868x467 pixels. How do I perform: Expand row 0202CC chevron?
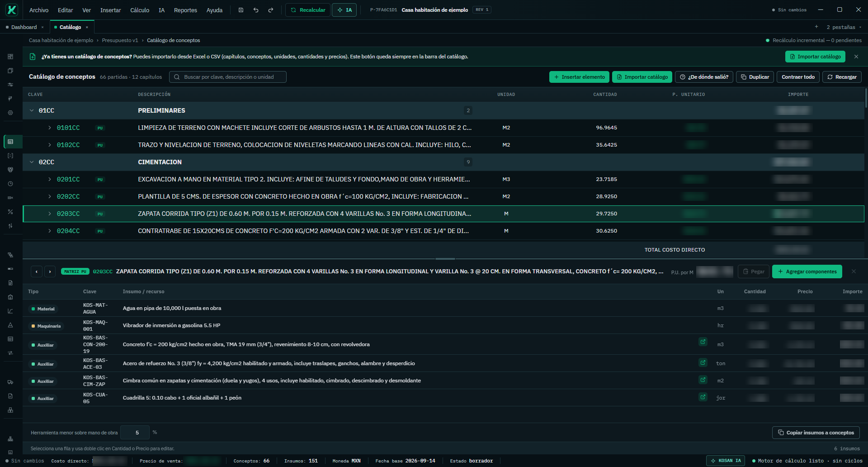[50, 196]
